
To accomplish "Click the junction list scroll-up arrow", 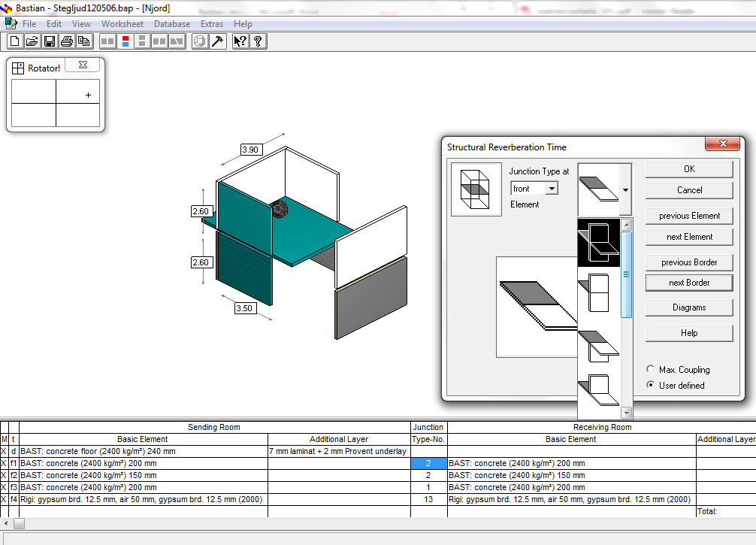I will pos(626,224).
